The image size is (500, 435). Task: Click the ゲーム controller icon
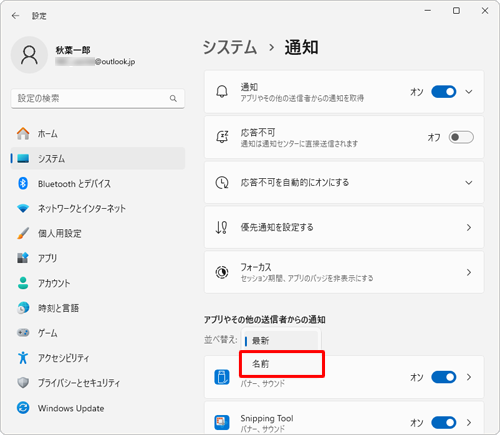[23, 333]
